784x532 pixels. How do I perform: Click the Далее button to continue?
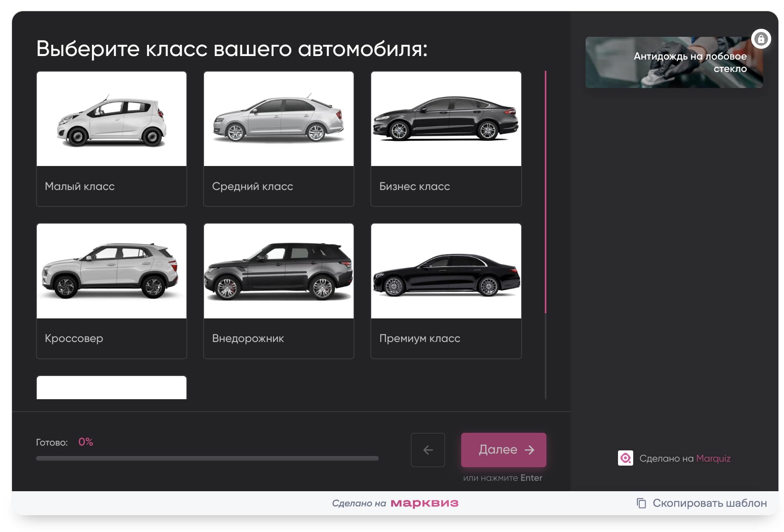tap(504, 450)
